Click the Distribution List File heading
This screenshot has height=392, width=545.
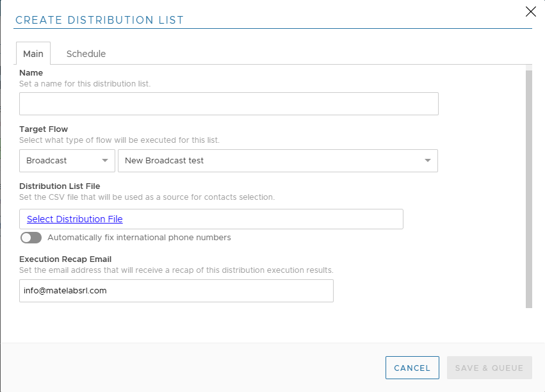(60, 186)
